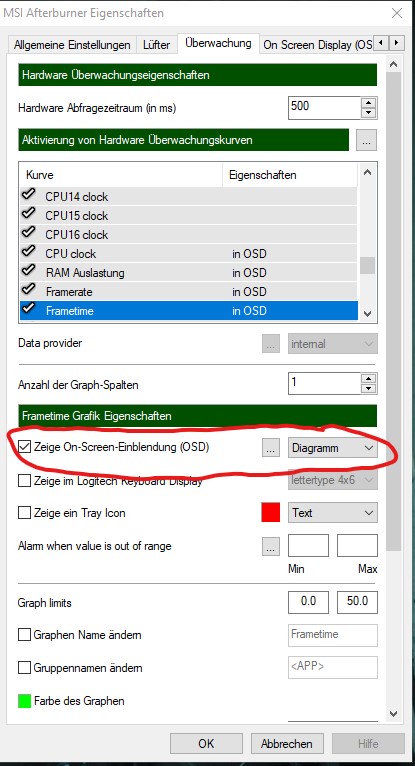Open tray icon Text dropdown
Viewport: 415px width, 766px height.
coord(332,513)
